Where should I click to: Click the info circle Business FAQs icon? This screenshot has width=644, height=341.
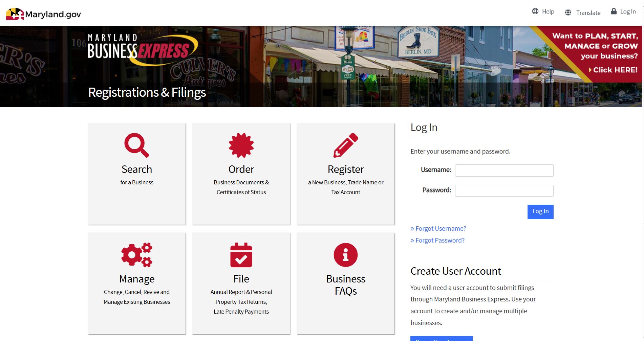(x=345, y=255)
